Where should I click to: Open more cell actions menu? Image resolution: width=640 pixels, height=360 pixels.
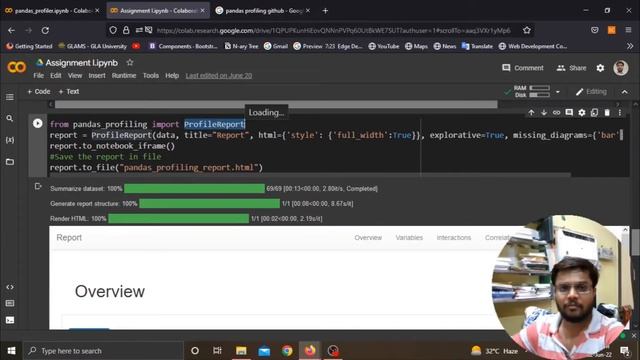(x=620, y=113)
